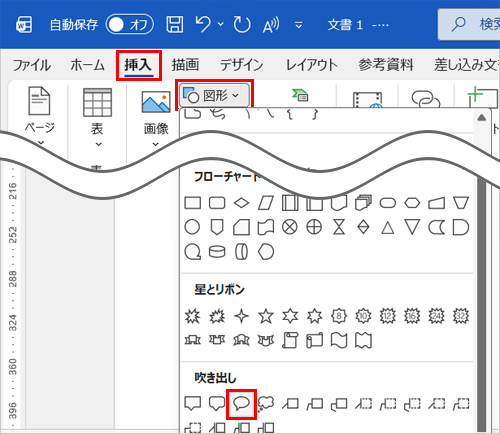Click the Redo button in title bar
Viewport: 500px width, 434px height.
pos(242,25)
